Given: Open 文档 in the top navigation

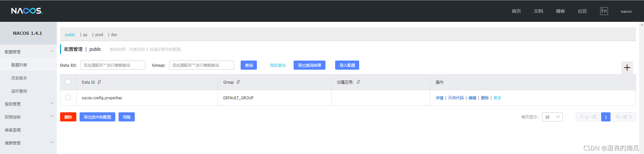Looking at the screenshot, I should 538,11.
